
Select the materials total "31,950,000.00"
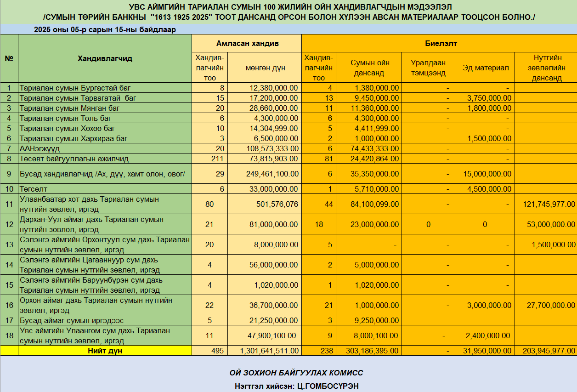coord(487,351)
